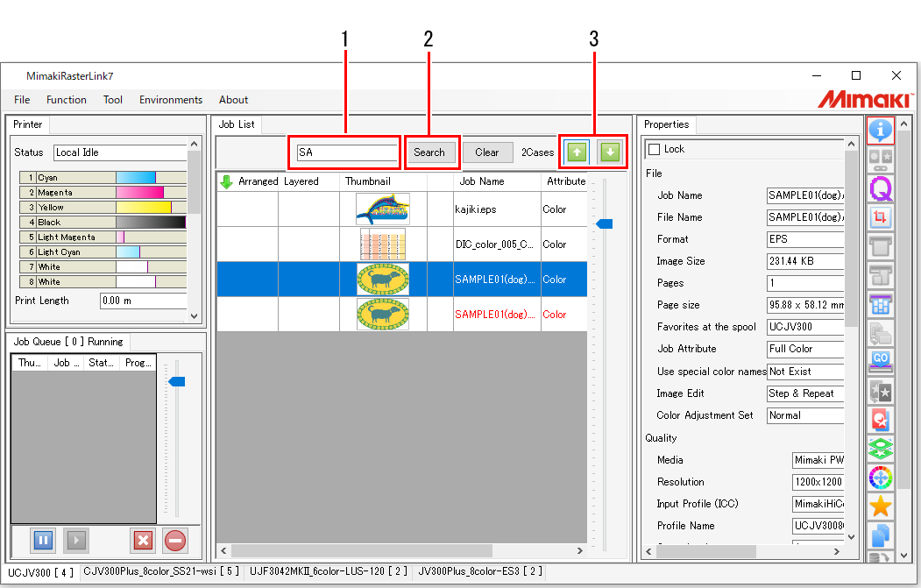Open the Job Attribute Full Color dropdown
This screenshot has width=921, height=588.
[805, 349]
